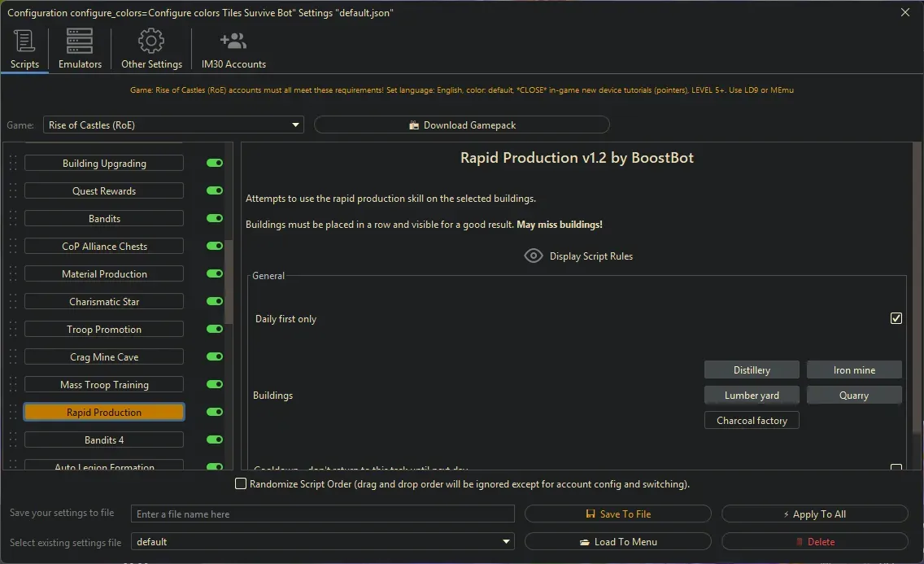Toggle the Iron mine building button
The height and width of the screenshot is (564, 924).
(x=854, y=370)
